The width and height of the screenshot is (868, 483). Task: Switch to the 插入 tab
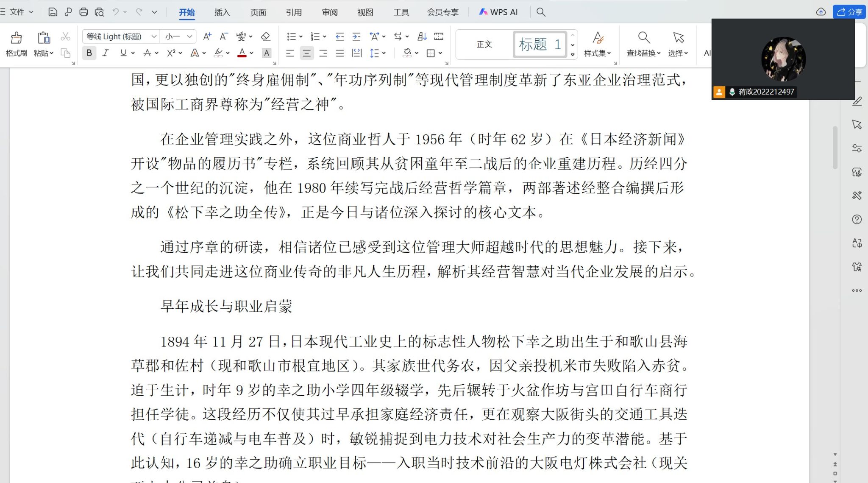(x=222, y=12)
